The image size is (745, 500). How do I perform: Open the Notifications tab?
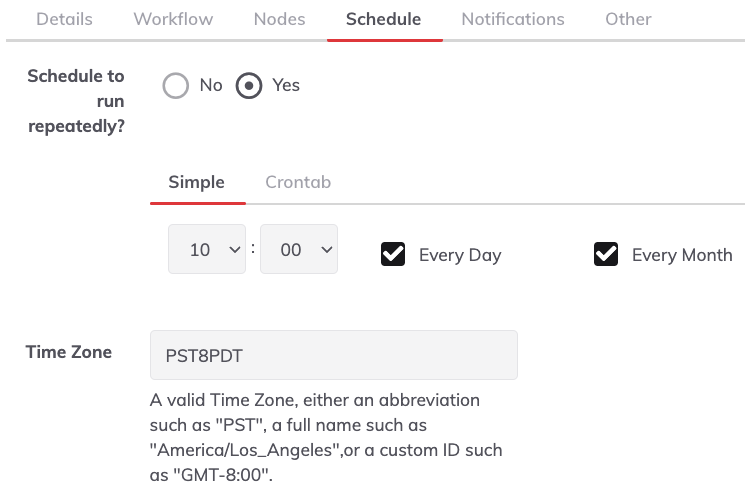513,19
